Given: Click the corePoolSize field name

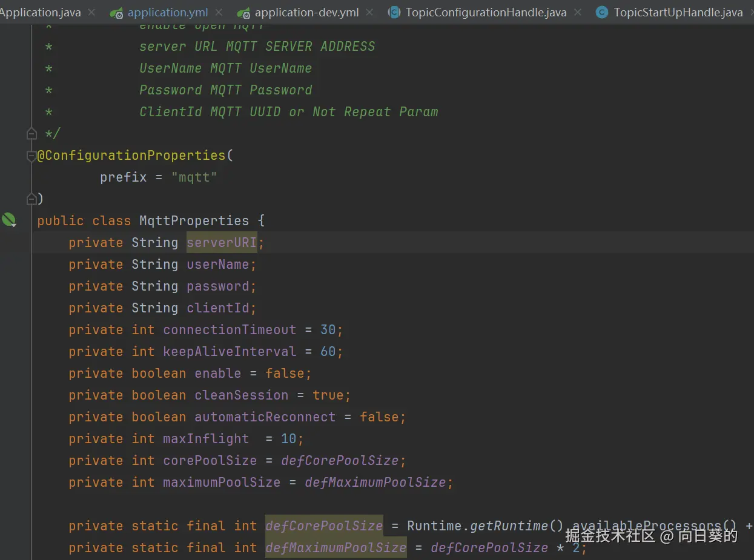Looking at the screenshot, I should pos(210,461).
